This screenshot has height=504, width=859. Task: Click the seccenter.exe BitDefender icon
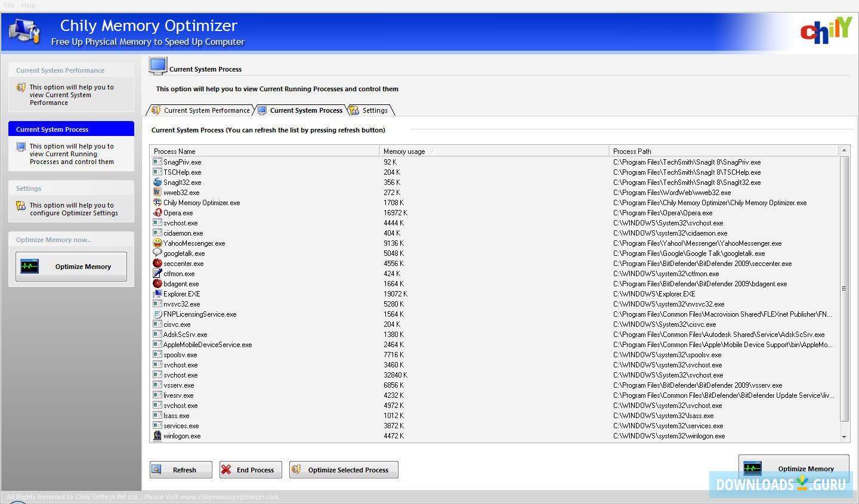tap(157, 263)
